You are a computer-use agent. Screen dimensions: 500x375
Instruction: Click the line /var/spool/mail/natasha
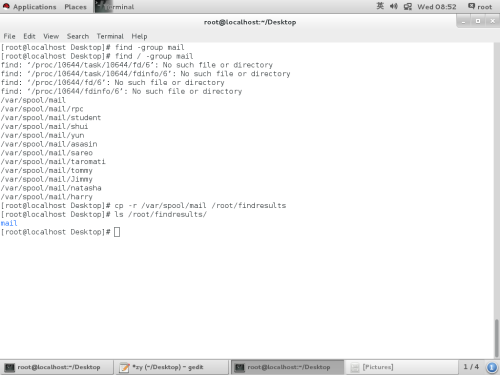(x=51, y=188)
